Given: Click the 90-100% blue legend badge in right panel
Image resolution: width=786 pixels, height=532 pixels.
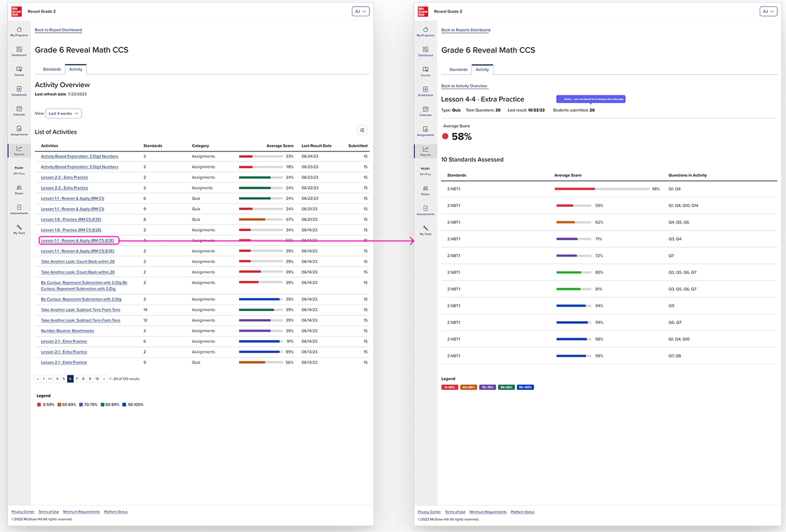Looking at the screenshot, I should click(525, 387).
